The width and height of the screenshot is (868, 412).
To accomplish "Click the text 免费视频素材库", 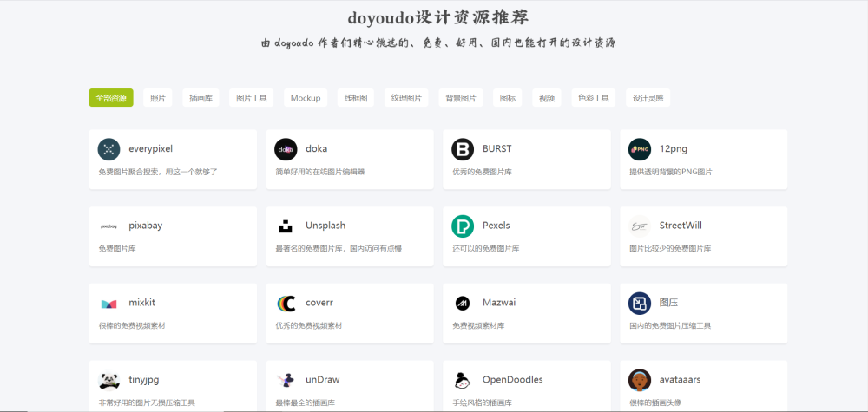I will point(478,326).
